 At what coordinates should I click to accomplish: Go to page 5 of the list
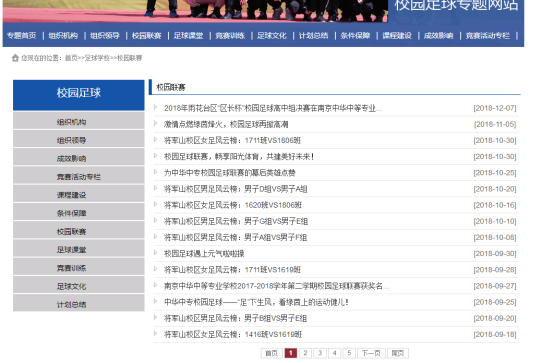point(349,353)
